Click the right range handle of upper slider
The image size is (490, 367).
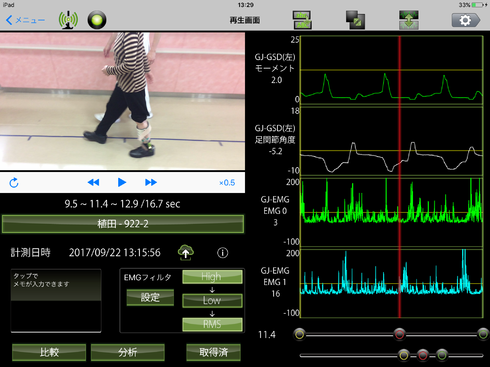click(x=483, y=334)
